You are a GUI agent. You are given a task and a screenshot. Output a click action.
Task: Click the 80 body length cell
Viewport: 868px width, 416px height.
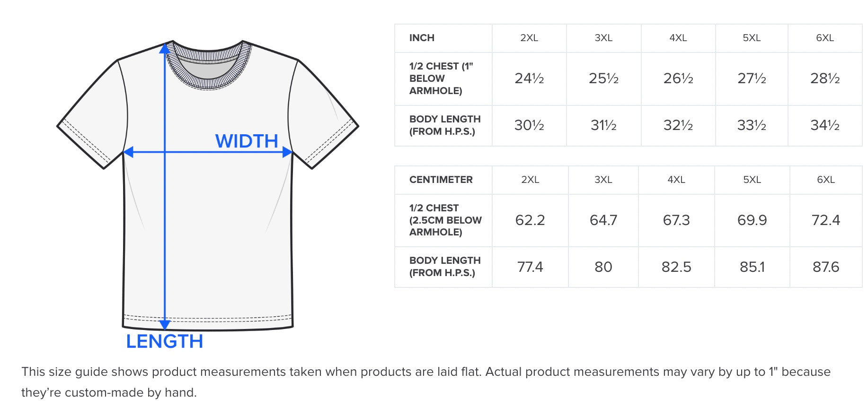click(603, 267)
